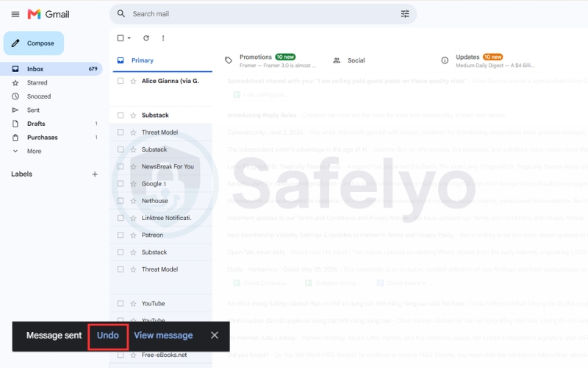
Task: Switch to the Primary tab
Action: tap(162, 60)
